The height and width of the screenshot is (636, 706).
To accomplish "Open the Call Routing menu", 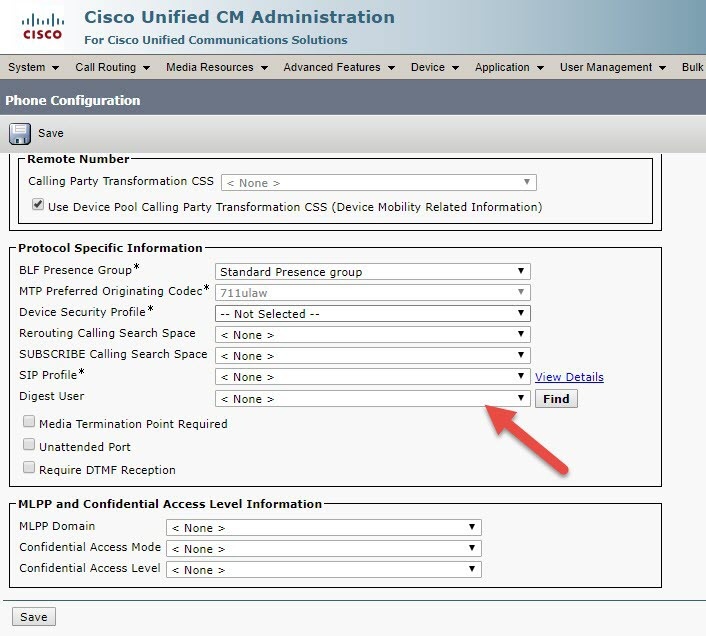I will [113, 67].
